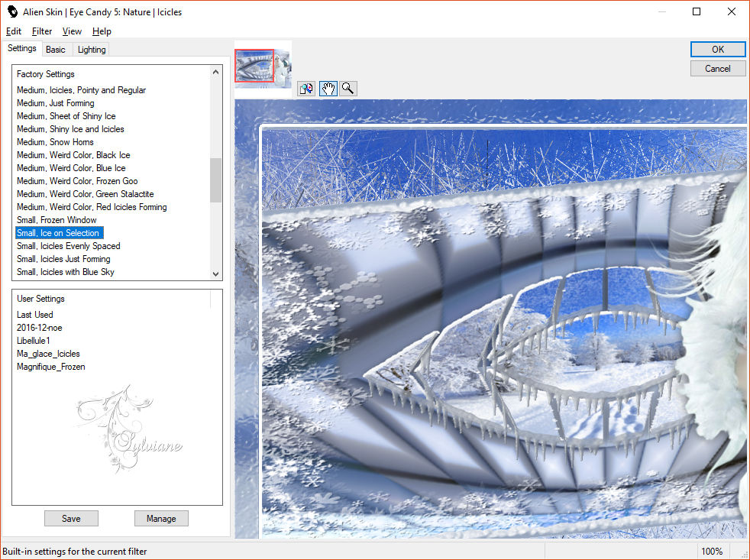Click the Alien Skin logo in title bar
The image size is (750, 560).
tap(12, 11)
